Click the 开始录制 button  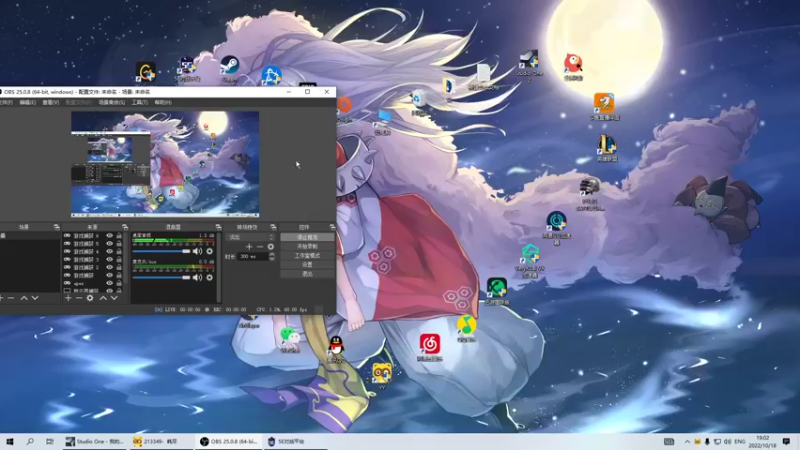pos(307,246)
